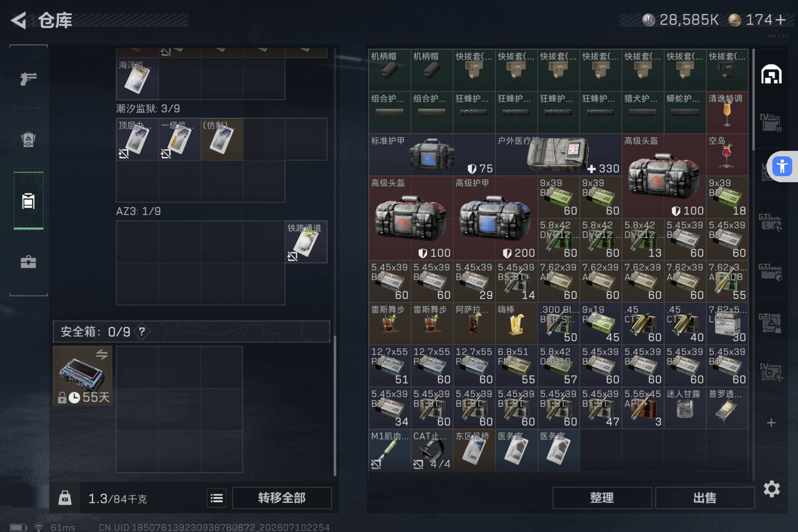Select the 5.8x42 DVC12 stack of 13
The image size is (798, 532).
[x=643, y=239]
